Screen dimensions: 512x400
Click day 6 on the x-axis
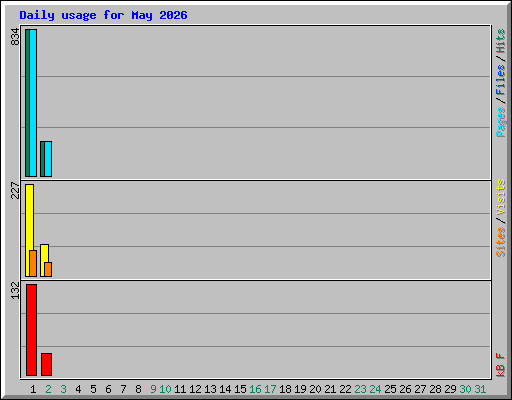[108, 389]
